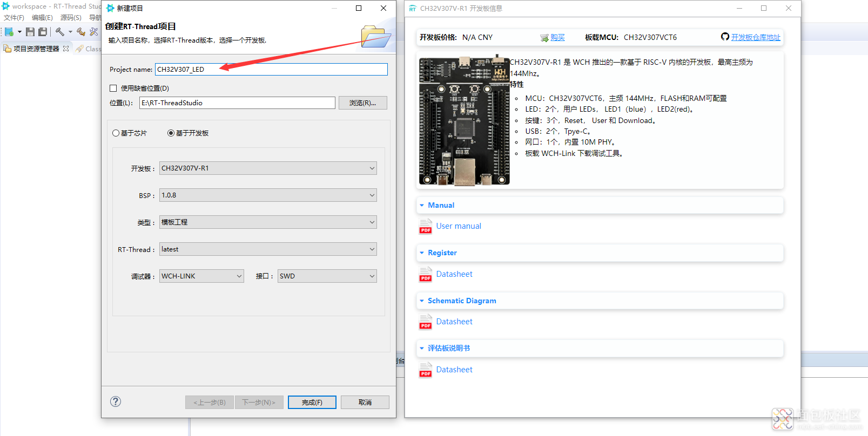Screen dimensions: 868x436
Task: Open the Datasheet link under 评估板说明书
Action: click(454, 370)
